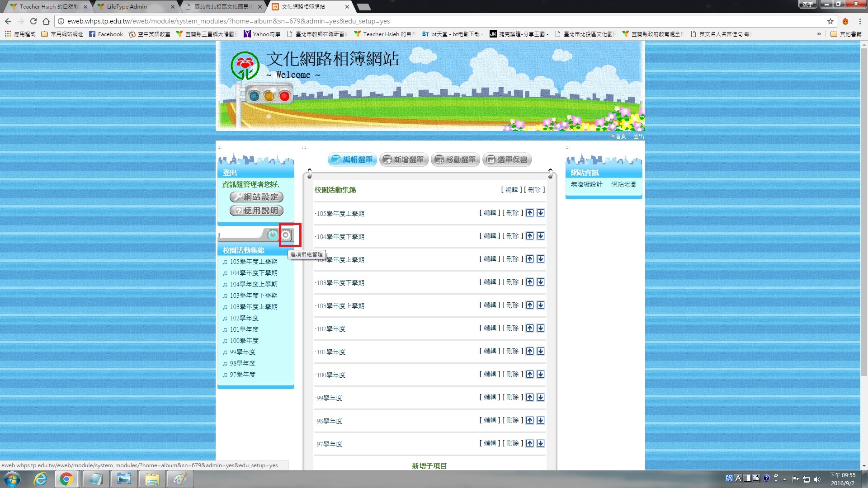Move 102學年度 row down with arrow
868x488 pixels.
click(x=541, y=328)
